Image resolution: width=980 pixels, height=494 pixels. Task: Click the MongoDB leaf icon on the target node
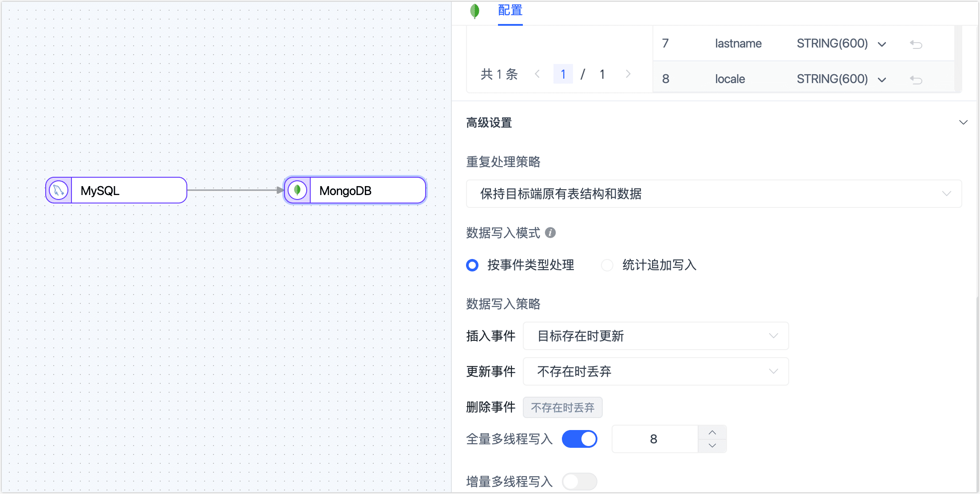pos(297,190)
